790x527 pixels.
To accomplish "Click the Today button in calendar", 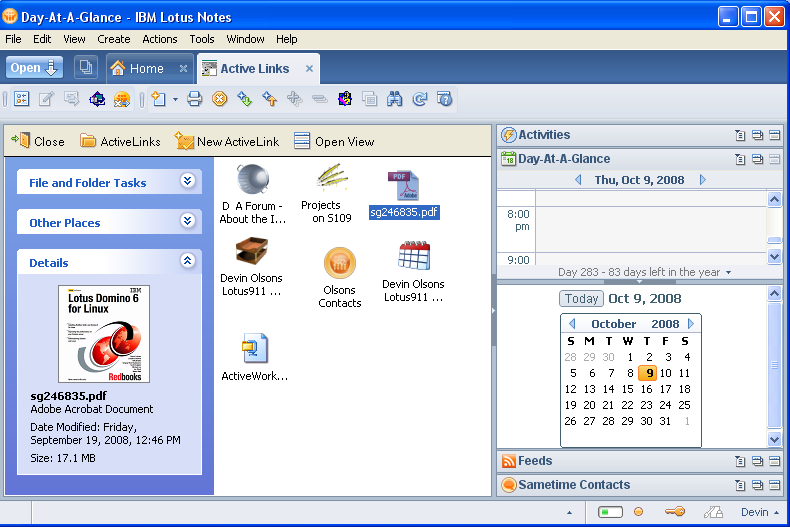I will coord(581,299).
